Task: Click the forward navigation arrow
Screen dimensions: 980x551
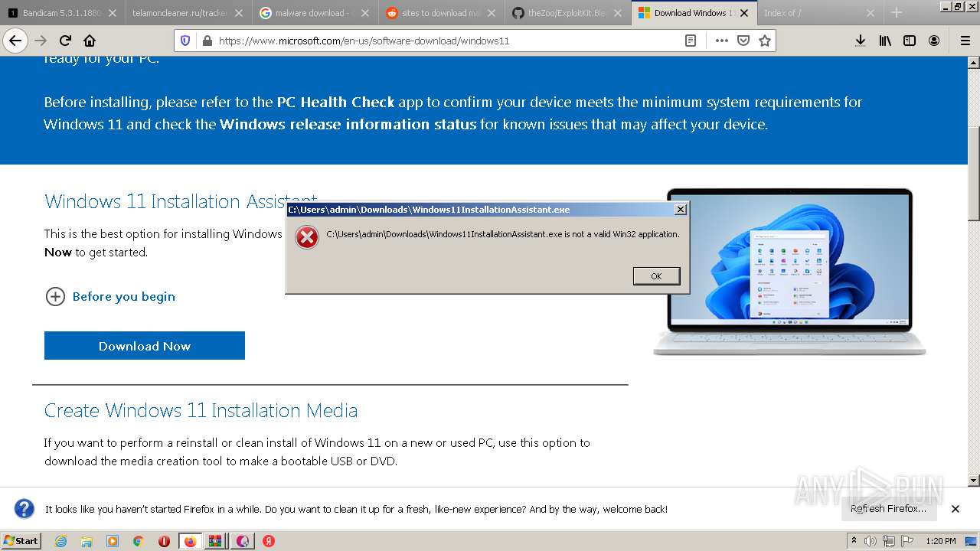Action: pos(41,41)
